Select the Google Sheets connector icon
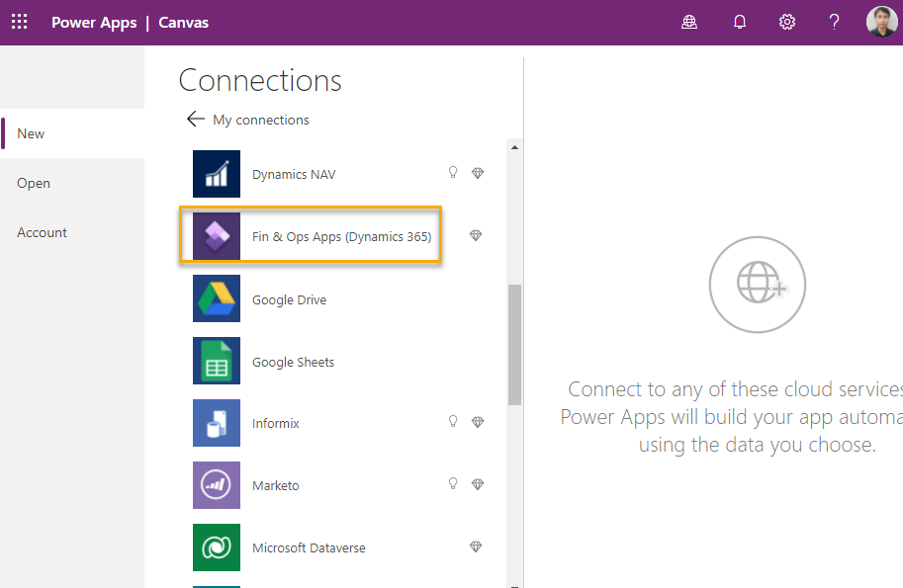The height and width of the screenshot is (588, 903). click(217, 361)
